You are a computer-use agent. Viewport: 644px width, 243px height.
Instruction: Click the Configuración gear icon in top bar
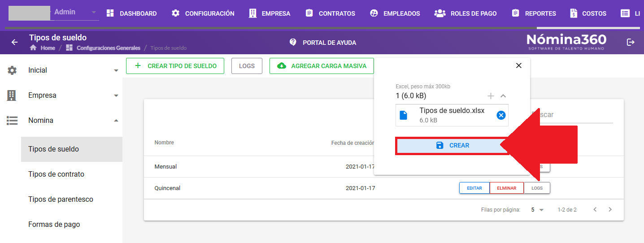pyautogui.click(x=176, y=13)
